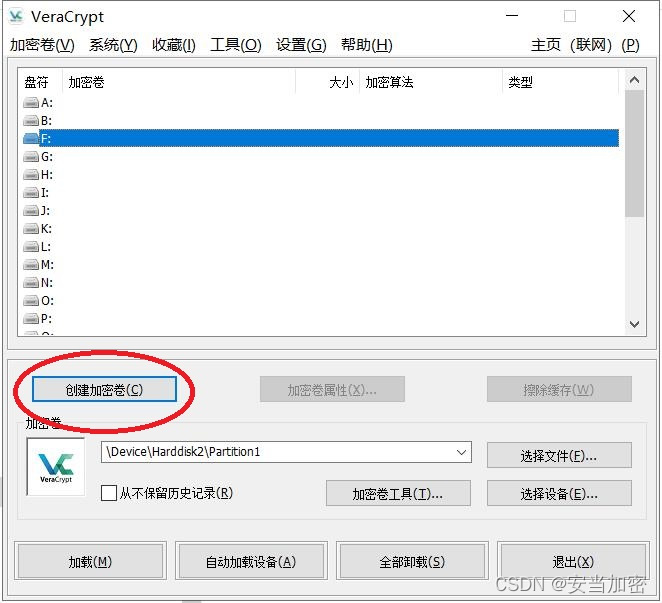Click the drive icon for J:
This screenshot has height=603, width=662.
tap(31, 210)
